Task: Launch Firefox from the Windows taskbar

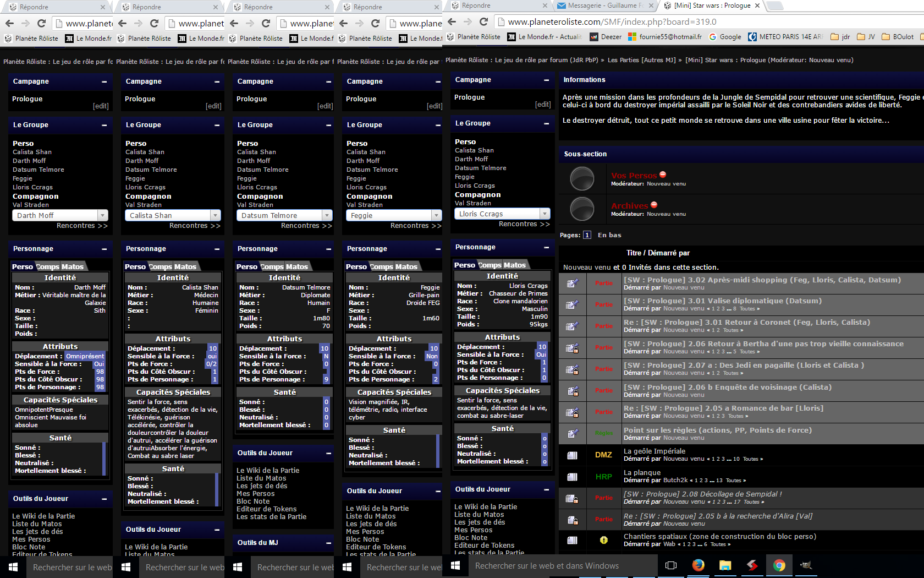Action: coord(698,565)
